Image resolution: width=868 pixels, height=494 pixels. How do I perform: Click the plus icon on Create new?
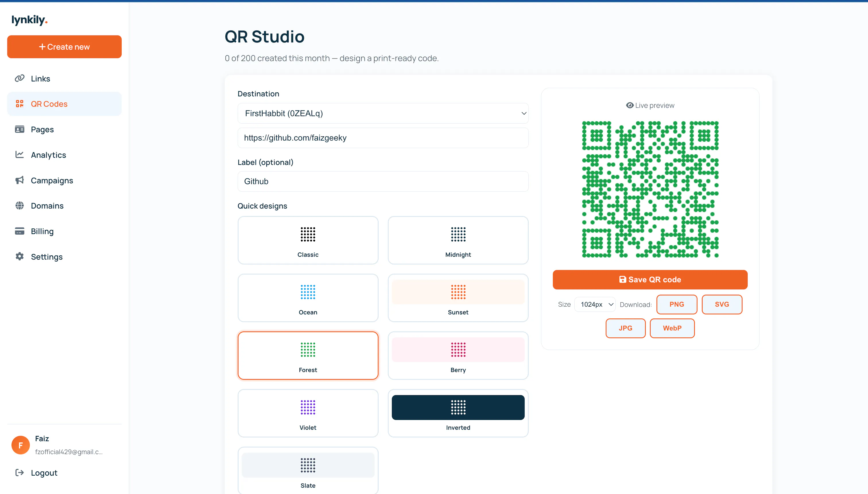point(42,47)
